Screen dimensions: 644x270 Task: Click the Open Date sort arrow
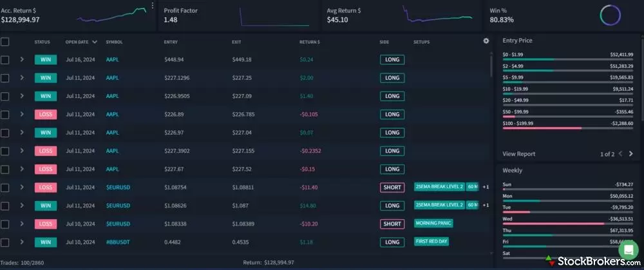[x=95, y=42]
